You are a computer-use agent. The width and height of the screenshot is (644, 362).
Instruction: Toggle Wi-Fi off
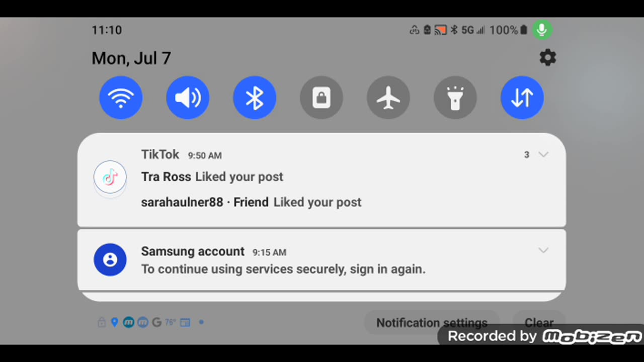[121, 98]
